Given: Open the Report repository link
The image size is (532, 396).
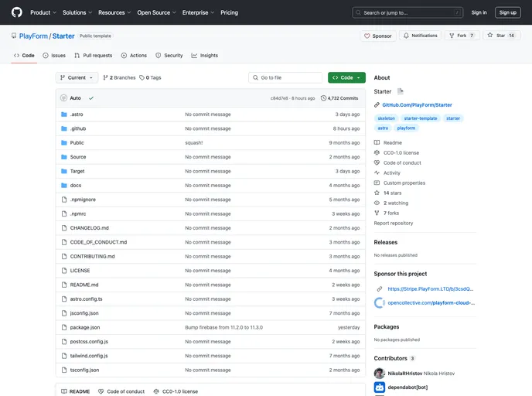Looking at the screenshot, I should tap(394, 223).
